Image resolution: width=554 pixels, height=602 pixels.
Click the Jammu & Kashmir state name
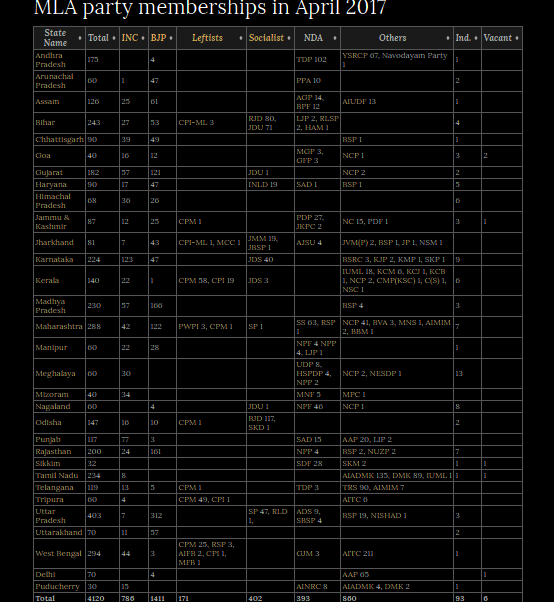point(59,222)
